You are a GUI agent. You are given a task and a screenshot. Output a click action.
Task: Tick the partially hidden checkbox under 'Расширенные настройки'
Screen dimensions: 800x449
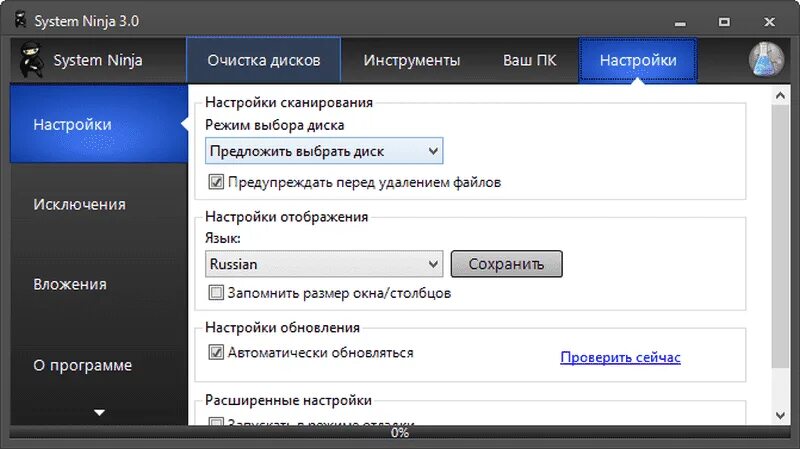coord(216,421)
